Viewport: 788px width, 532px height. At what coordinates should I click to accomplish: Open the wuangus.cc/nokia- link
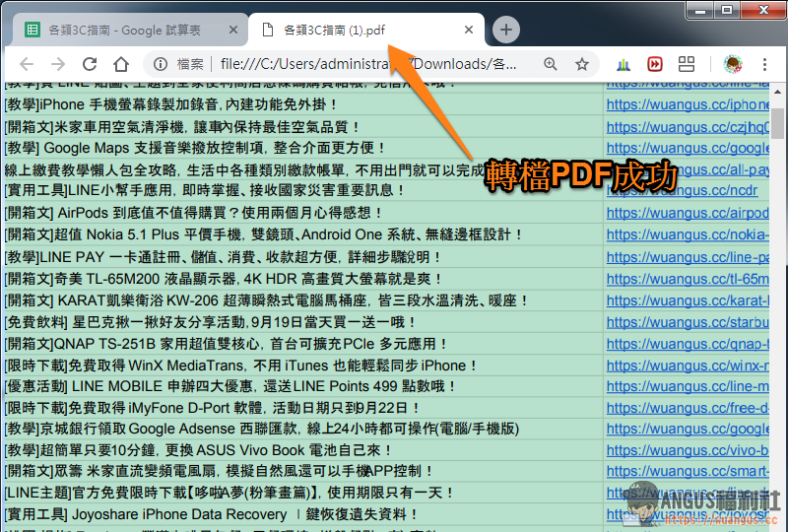687,234
